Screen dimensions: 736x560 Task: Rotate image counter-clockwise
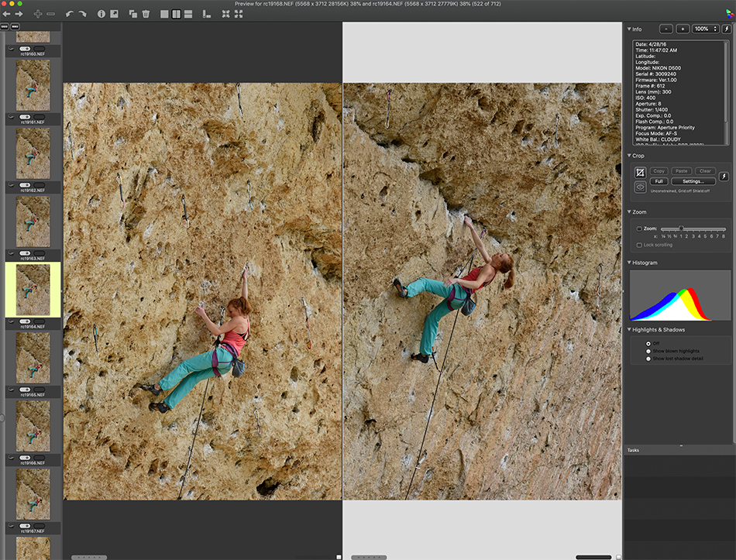pos(70,14)
